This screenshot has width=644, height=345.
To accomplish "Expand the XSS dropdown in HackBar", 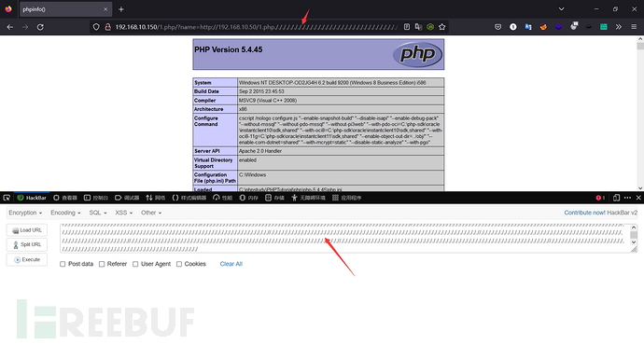I will point(123,213).
